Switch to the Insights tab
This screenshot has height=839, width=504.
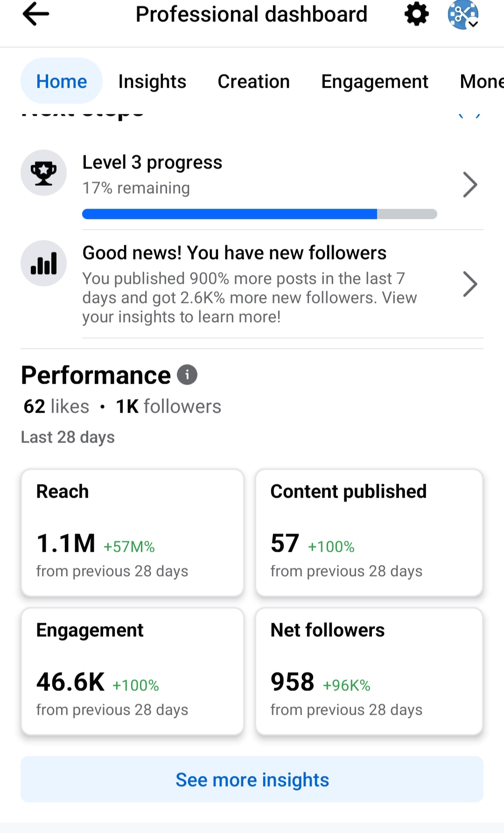tap(152, 81)
